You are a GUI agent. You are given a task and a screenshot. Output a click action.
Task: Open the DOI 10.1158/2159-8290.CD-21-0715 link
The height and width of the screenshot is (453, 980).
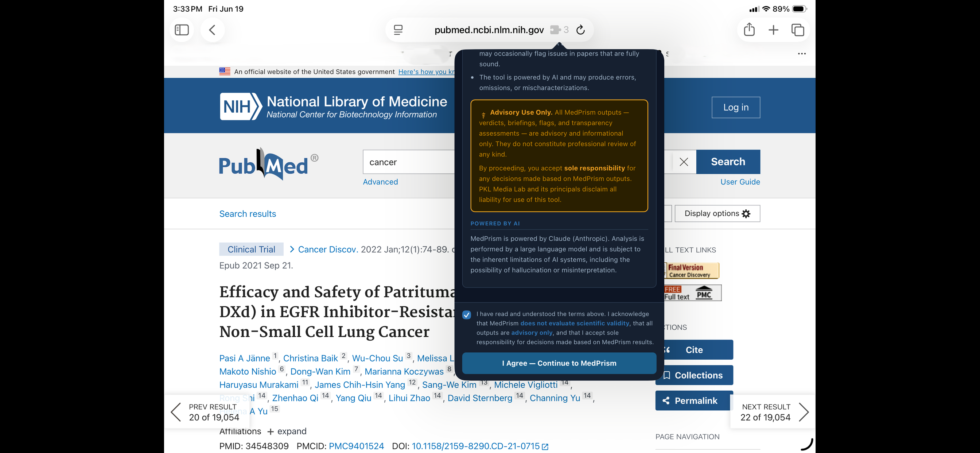475,446
